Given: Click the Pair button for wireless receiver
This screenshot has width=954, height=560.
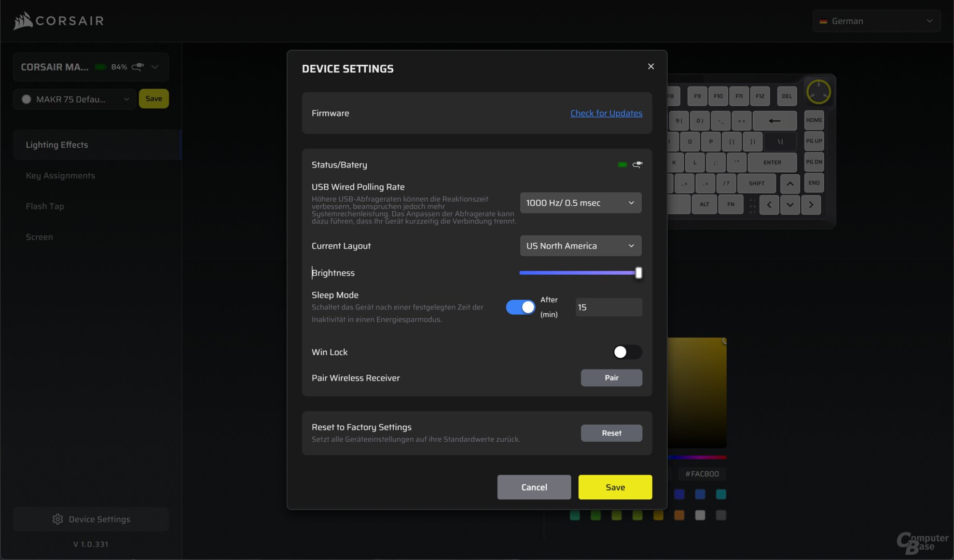Looking at the screenshot, I should pyautogui.click(x=612, y=378).
